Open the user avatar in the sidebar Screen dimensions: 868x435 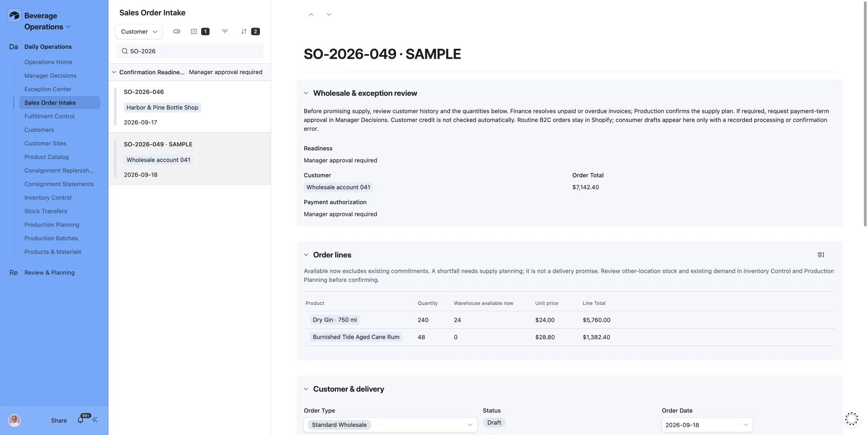(14, 421)
